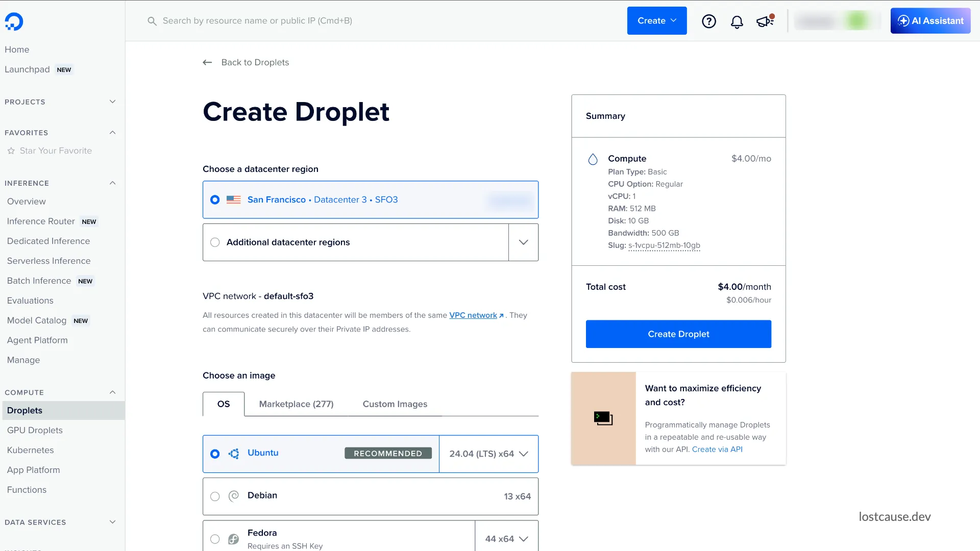Open Kubernetes in the sidebar
Image resolution: width=980 pixels, height=551 pixels.
[30, 450]
